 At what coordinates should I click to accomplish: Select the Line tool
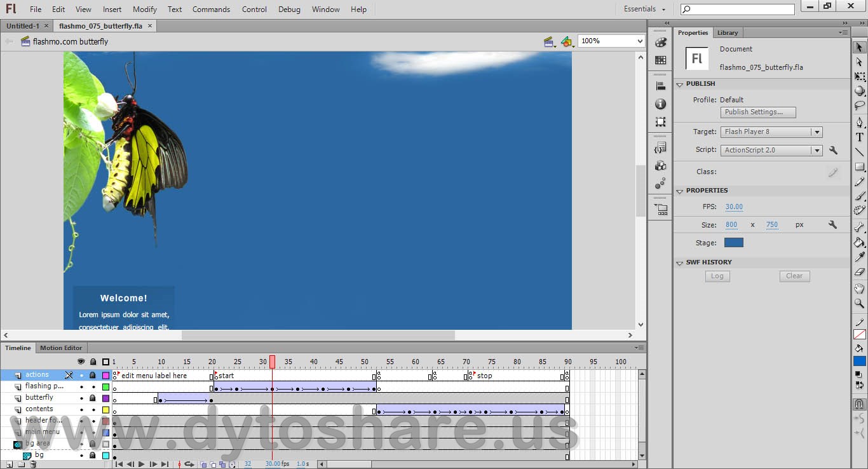(859, 152)
